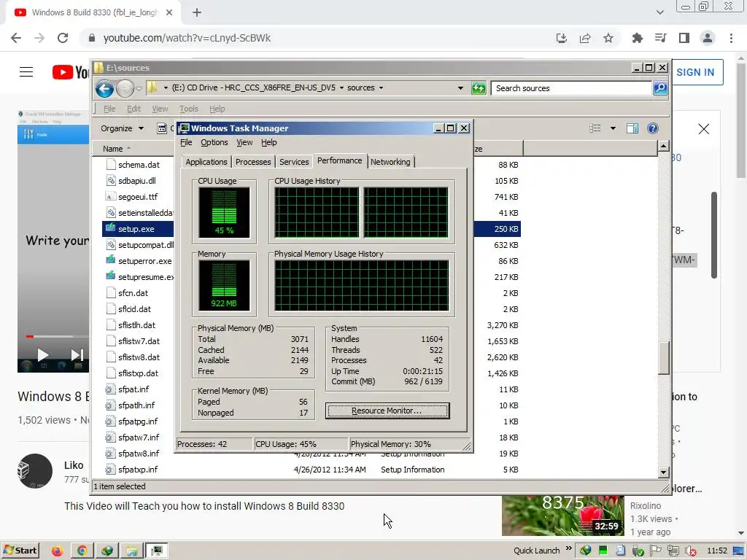Open View menu in Explorer window
The image size is (747, 560).
160,109
